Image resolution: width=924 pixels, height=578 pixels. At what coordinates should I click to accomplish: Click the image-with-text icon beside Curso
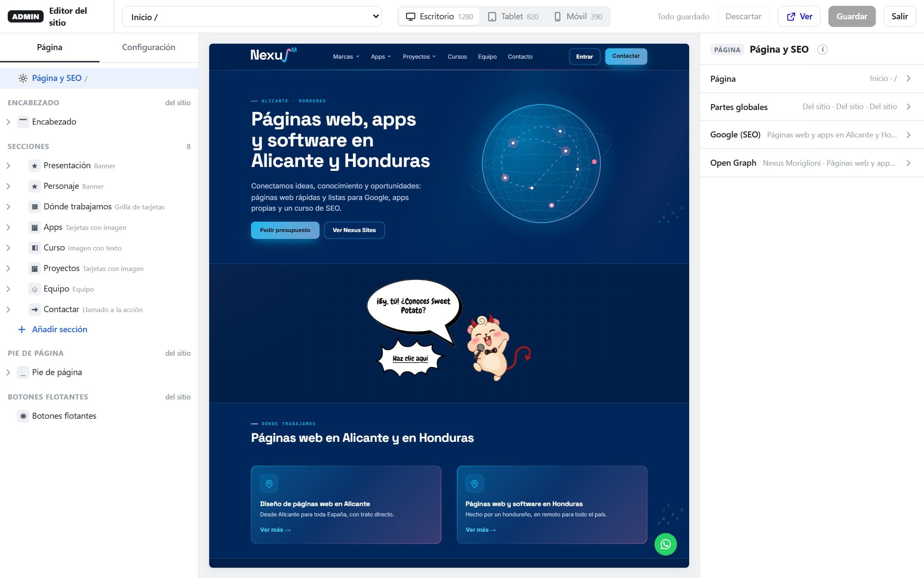click(35, 248)
